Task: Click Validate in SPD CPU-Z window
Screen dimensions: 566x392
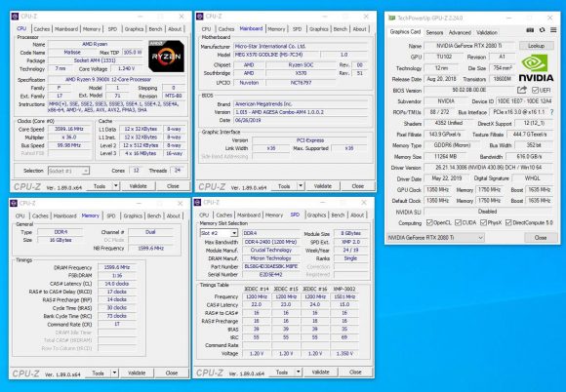Action: (x=320, y=372)
